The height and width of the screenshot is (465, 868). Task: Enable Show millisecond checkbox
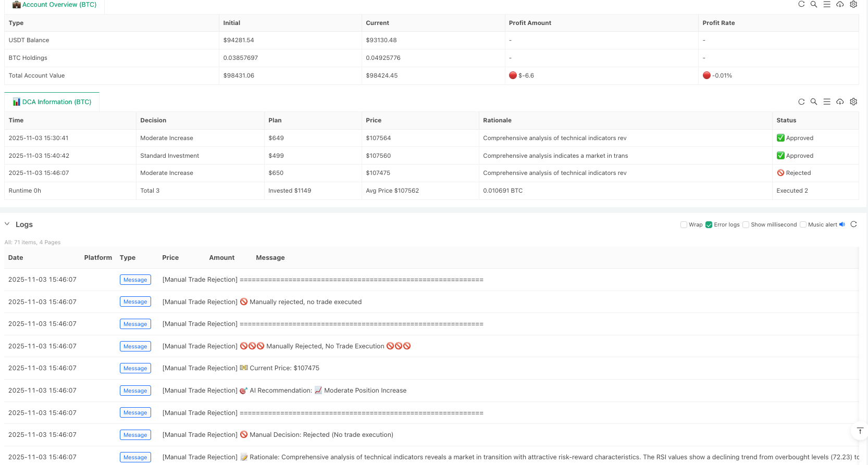click(746, 225)
